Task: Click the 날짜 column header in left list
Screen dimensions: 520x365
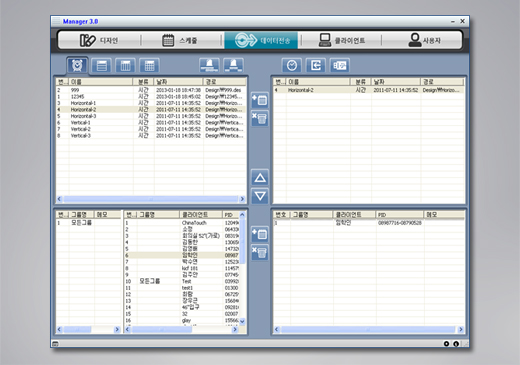Action: (x=178, y=82)
